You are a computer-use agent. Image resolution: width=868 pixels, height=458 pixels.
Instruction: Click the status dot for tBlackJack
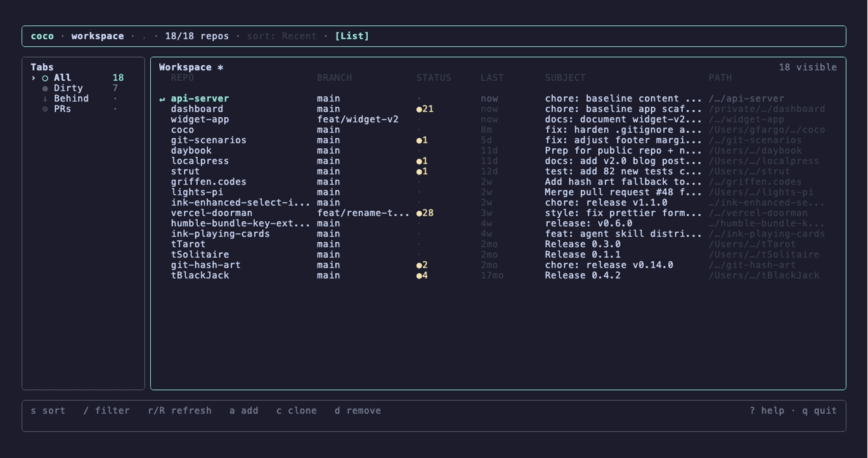coord(419,275)
